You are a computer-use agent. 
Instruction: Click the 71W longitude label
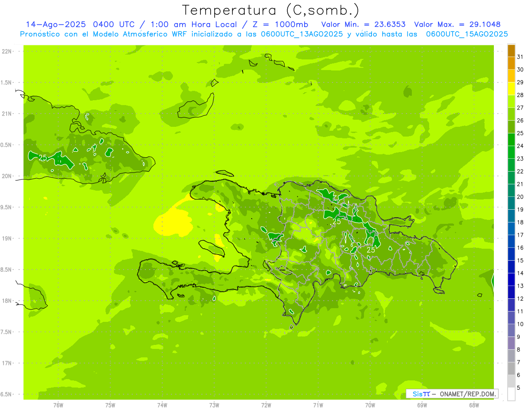pyautogui.click(x=318, y=405)
